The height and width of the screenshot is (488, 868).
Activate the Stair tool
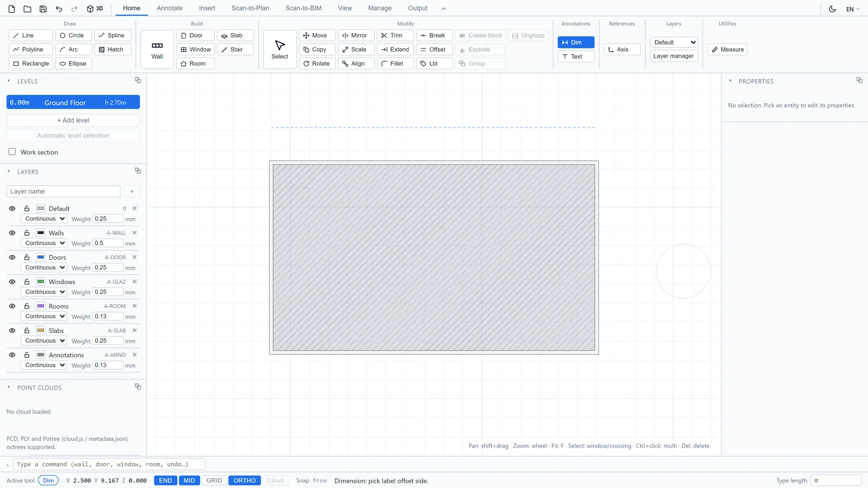(235, 49)
